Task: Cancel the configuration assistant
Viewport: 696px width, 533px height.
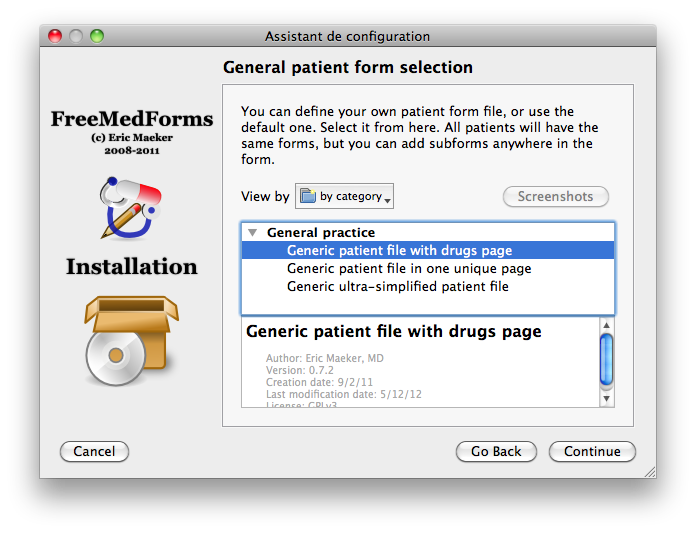Action: (94, 451)
